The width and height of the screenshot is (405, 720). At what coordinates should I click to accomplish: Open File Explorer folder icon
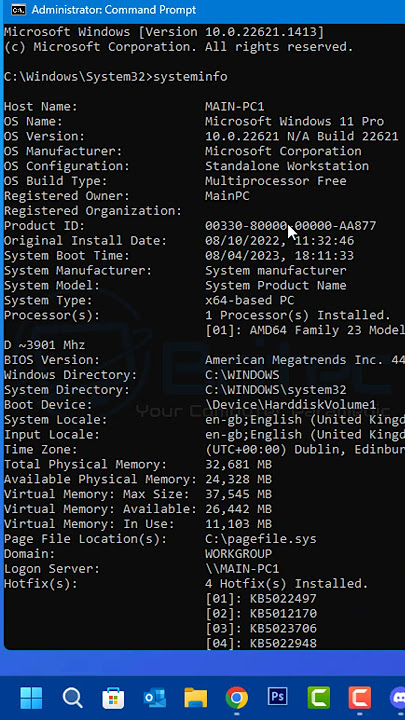(196, 698)
